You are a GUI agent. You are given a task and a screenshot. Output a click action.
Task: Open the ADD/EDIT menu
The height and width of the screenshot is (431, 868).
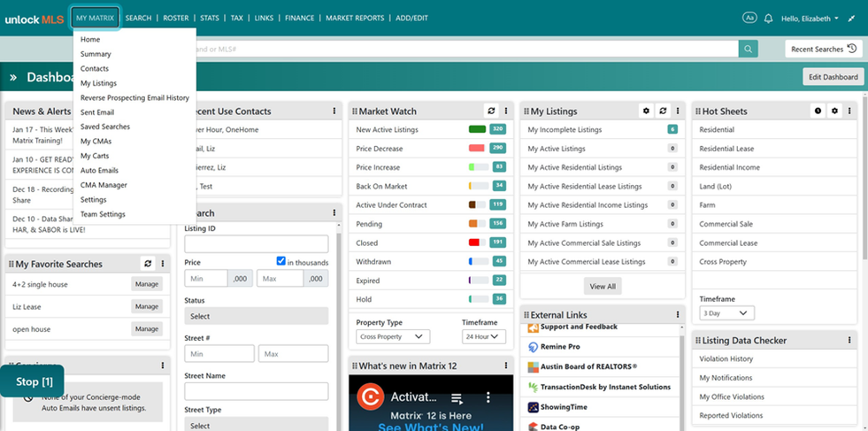click(x=411, y=18)
